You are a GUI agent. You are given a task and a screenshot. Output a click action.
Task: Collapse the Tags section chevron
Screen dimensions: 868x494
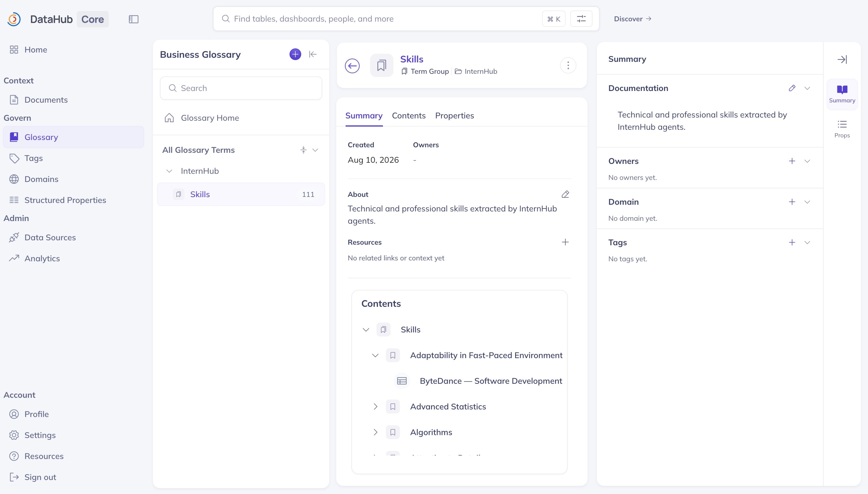807,242
